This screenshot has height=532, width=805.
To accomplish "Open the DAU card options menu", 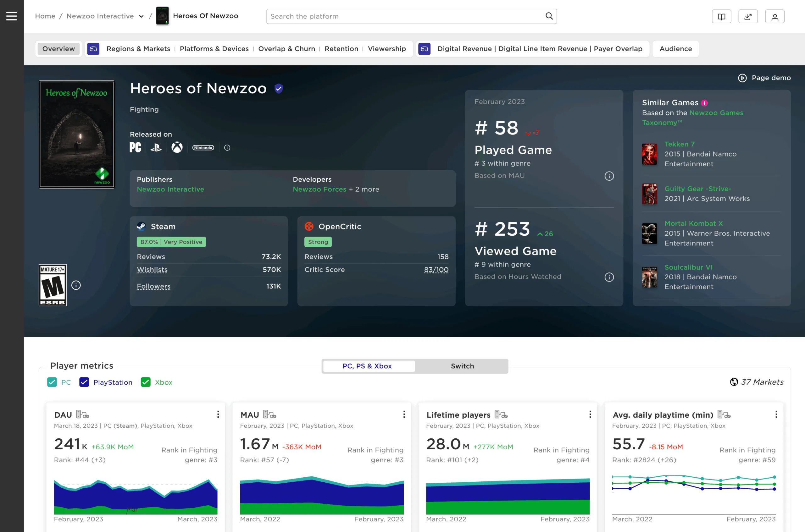I will [218, 414].
